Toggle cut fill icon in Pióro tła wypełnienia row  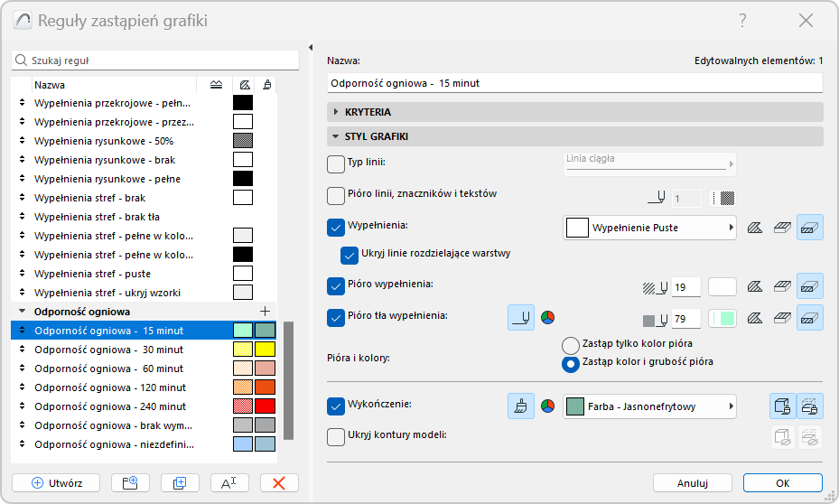pos(809,318)
